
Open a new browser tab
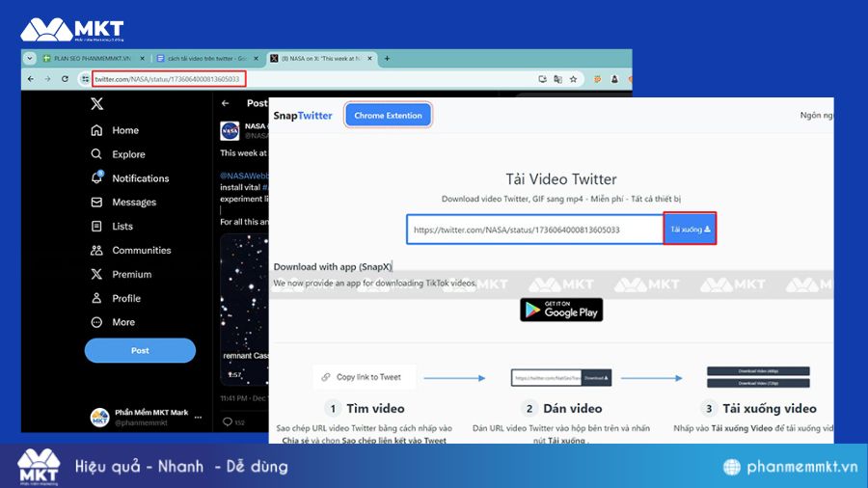387,58
